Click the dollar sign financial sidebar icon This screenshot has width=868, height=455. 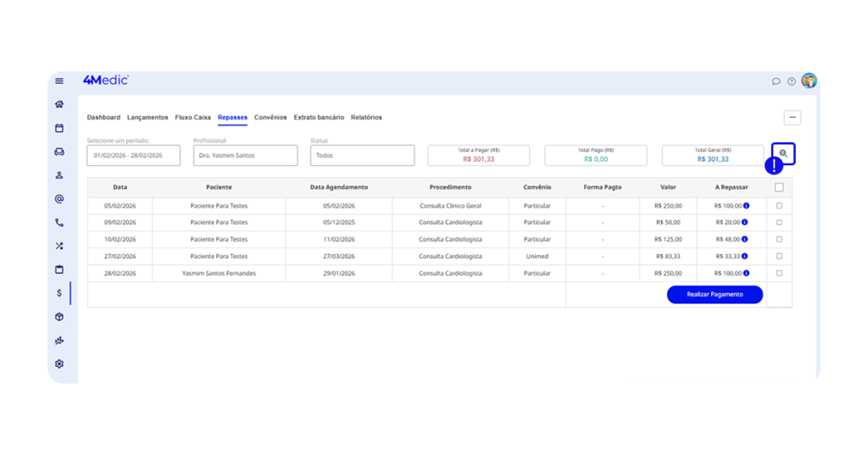[x=59, y=293]
